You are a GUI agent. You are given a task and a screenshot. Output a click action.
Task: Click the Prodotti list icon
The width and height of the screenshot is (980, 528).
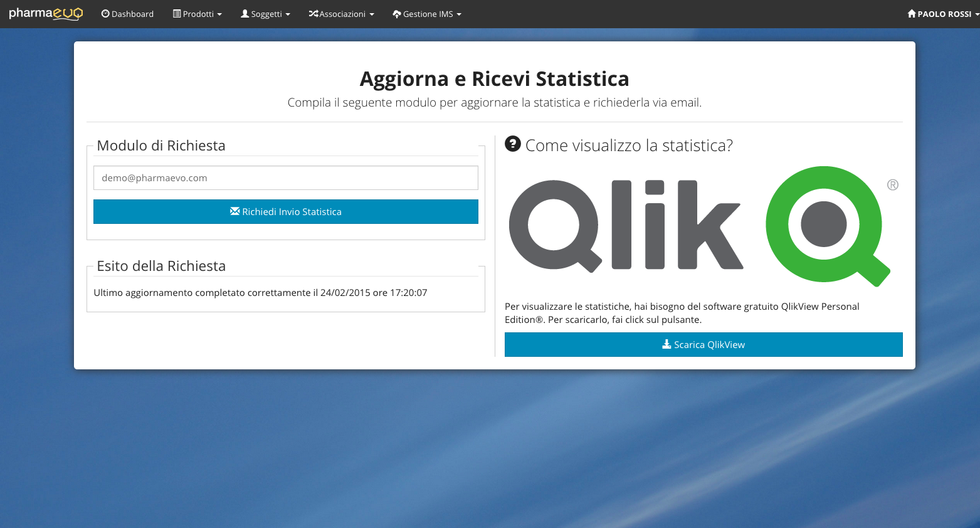(x=177, y=14)
